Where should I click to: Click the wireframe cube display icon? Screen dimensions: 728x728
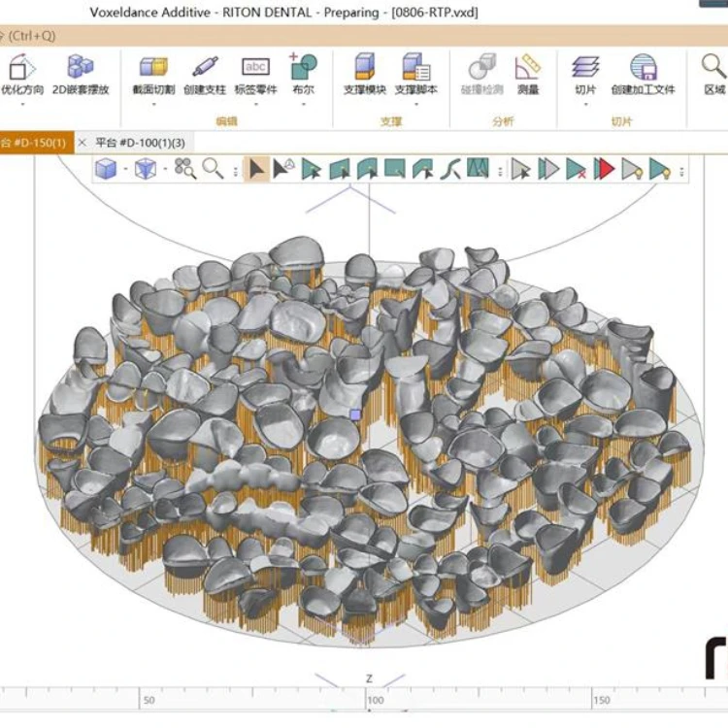(x=146, y=169)
